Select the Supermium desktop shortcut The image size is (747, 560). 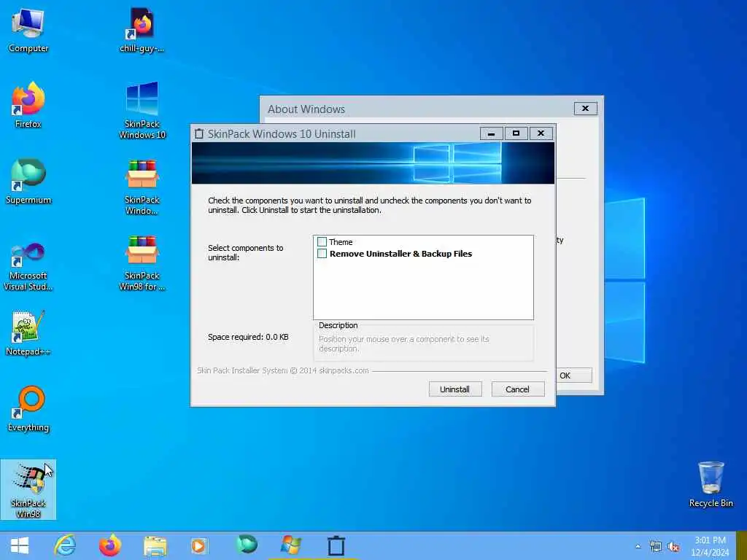tap(28, 182)
